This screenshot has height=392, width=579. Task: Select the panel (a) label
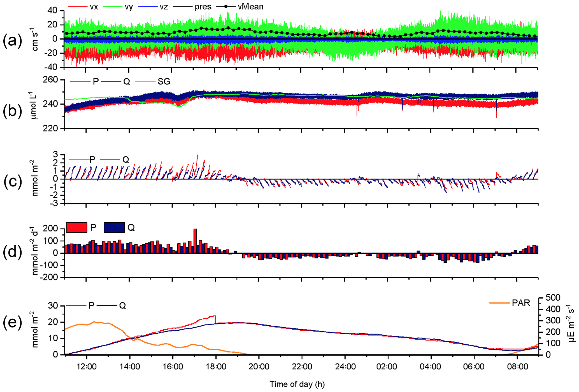(x=12, y=41)
